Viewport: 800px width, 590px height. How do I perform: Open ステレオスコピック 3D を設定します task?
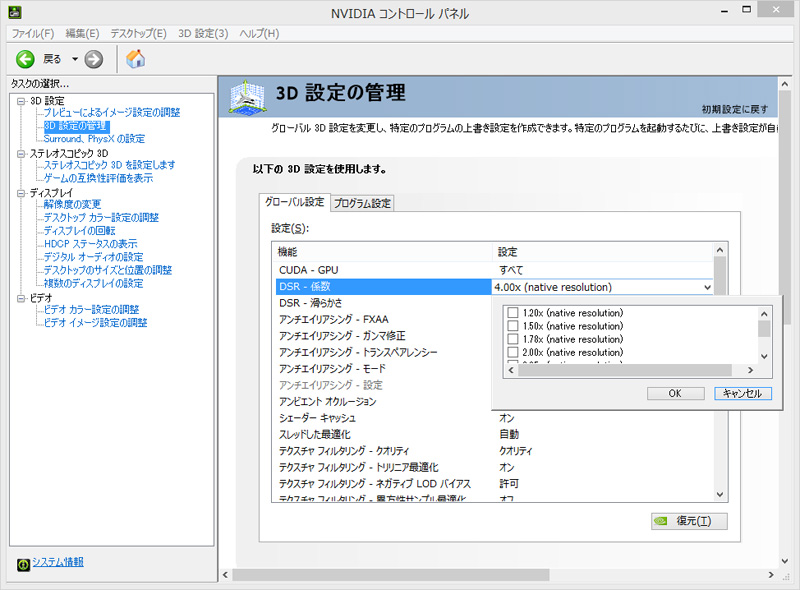(109, 165)
